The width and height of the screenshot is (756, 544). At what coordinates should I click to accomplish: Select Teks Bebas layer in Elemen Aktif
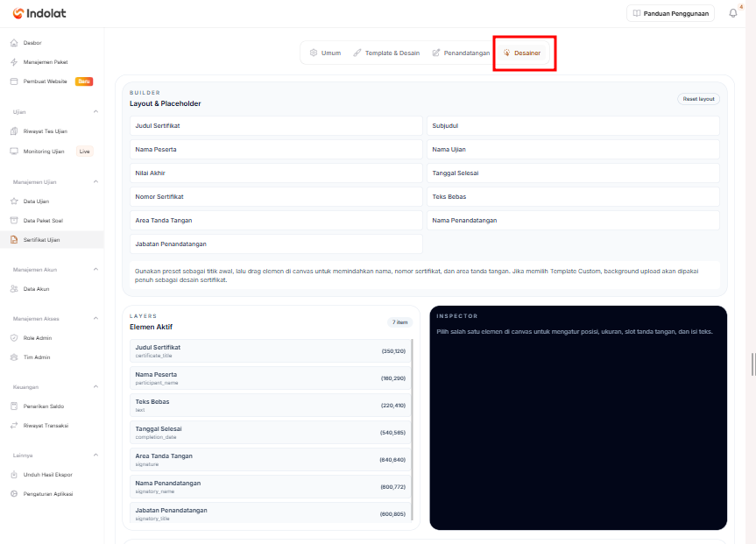(x=270, y=405)
